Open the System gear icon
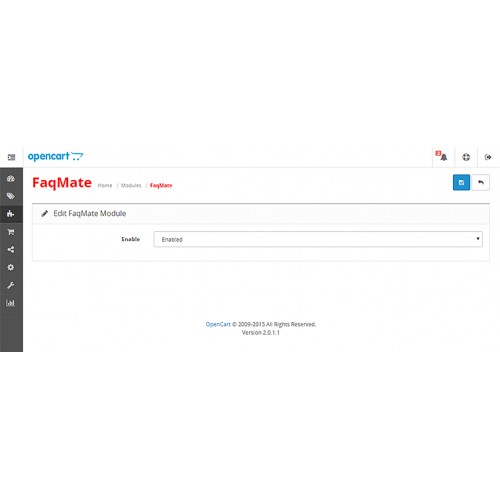Viewport: 500px width, 500px height. (x=11, y=267)
